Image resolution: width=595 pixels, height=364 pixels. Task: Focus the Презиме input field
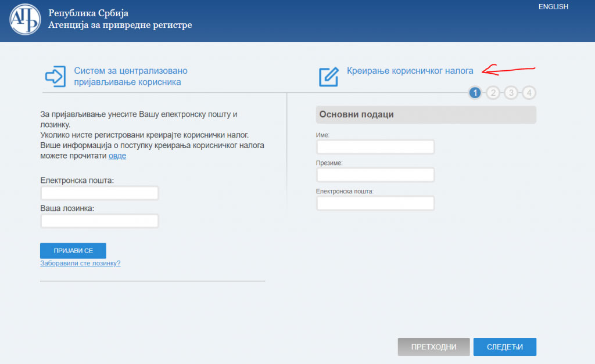tap(375, 175)
